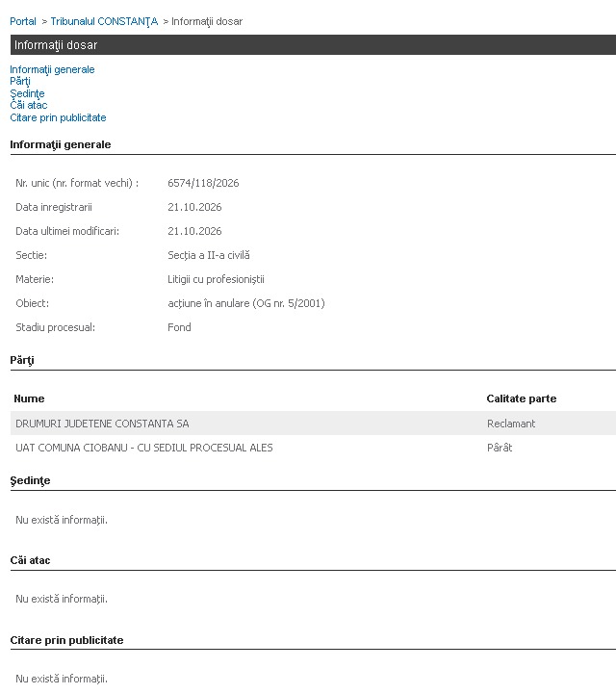
Task: Click the Părți section heading
Action: pos(22,360)
